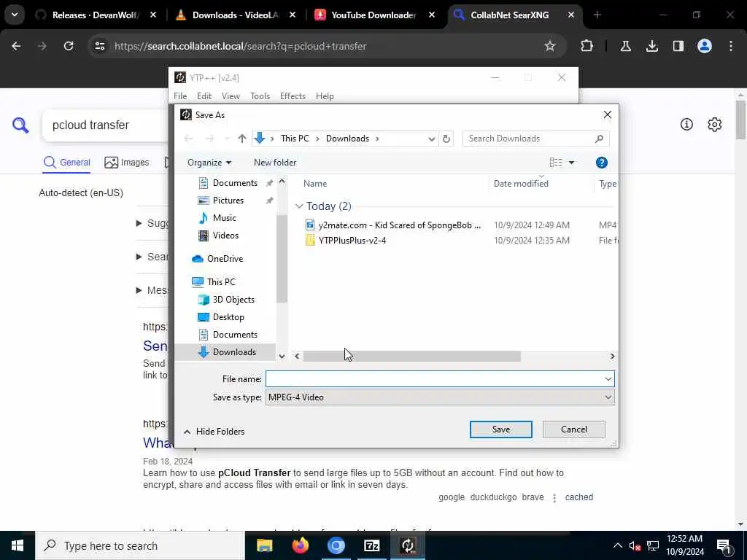This screenshot has width=747, height=560.
Task: Click the view layout icon in Save As
Action: (556, 163)
